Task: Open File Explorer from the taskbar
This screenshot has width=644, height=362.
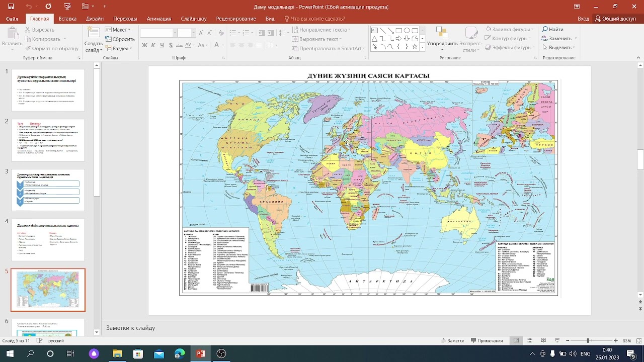Action: coord(117,354)
